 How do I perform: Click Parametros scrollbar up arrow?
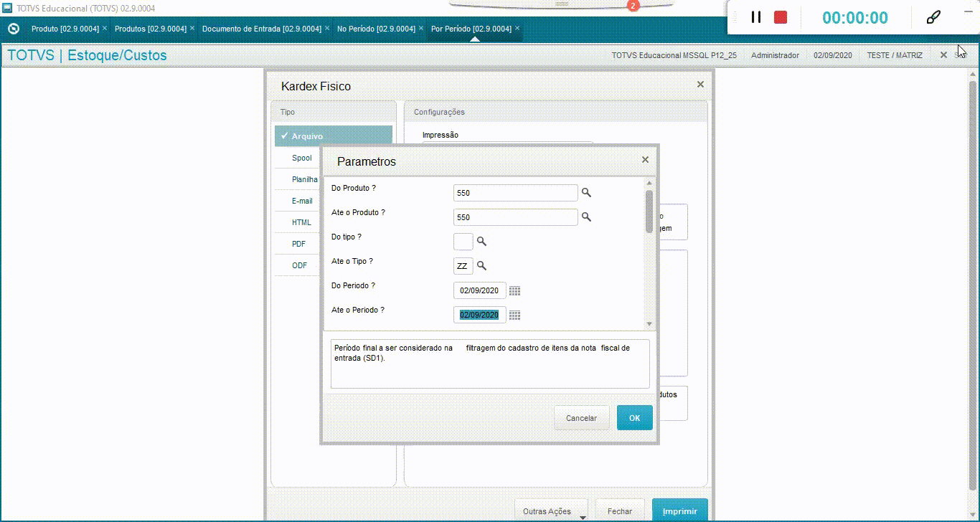click(649, 184)
